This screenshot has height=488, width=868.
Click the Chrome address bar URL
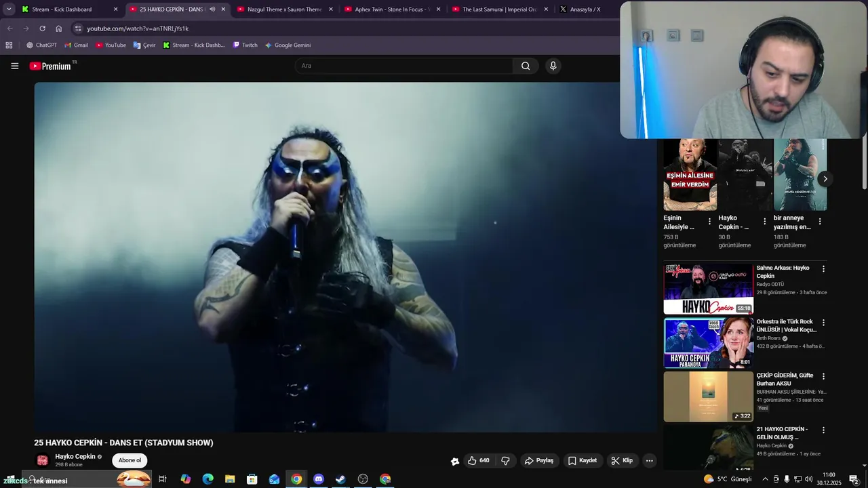(138, 28)
